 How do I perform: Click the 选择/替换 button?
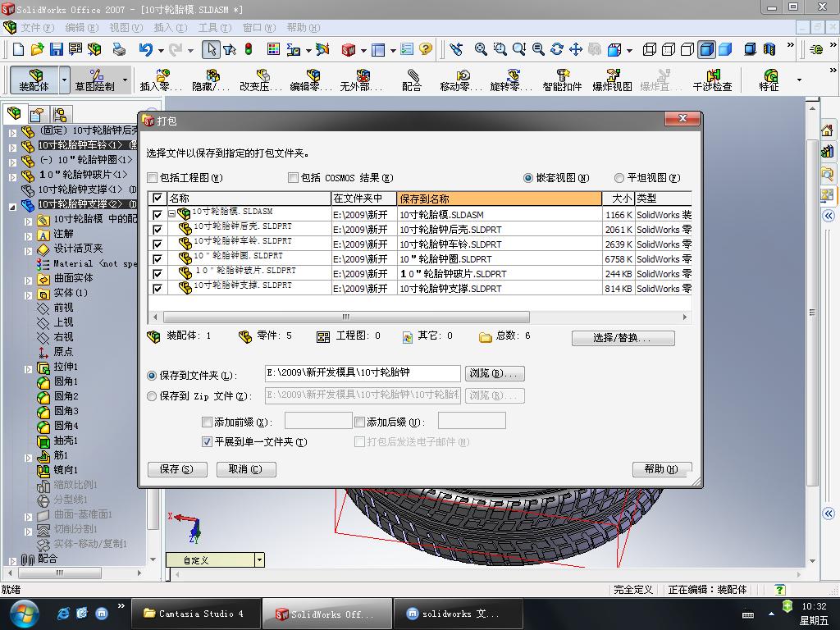tap(623, 338)
